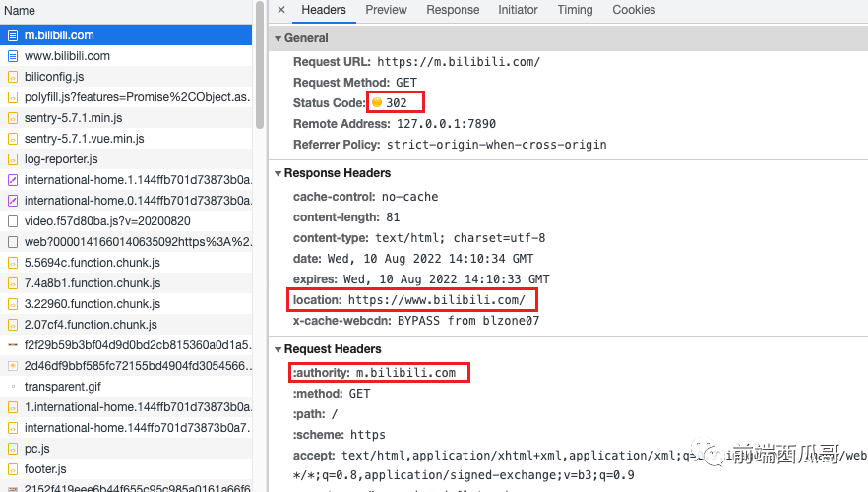Click the Referrer Policy strict-origin-when-cross-origin value
The image size is (868, 492).
[497, 145]
